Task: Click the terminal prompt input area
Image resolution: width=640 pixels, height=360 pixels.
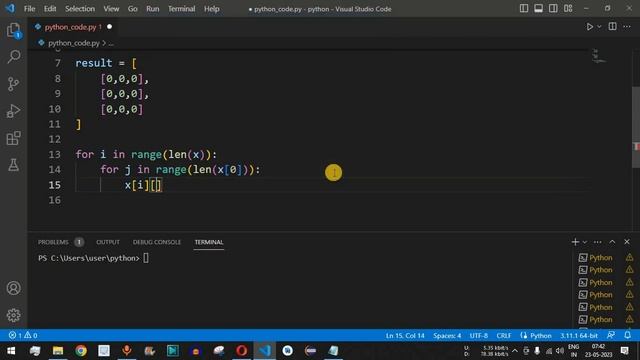Action: click(146, 258)
